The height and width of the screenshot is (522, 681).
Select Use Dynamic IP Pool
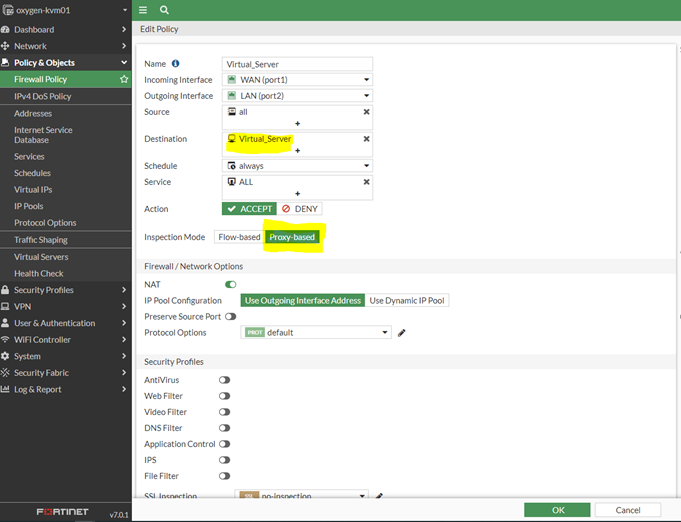point(407,301)
